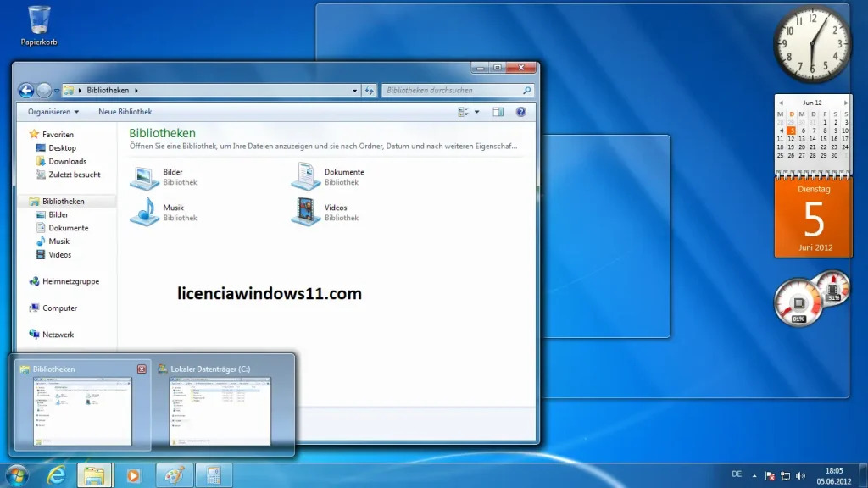Open the Organisieren menu
The image size is (868, 488).
53,112
